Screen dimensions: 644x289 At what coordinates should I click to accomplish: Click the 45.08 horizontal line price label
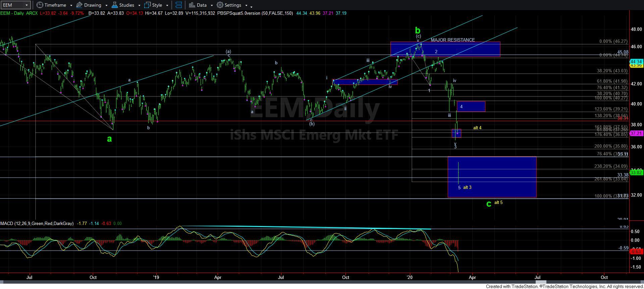pos(623,52)
